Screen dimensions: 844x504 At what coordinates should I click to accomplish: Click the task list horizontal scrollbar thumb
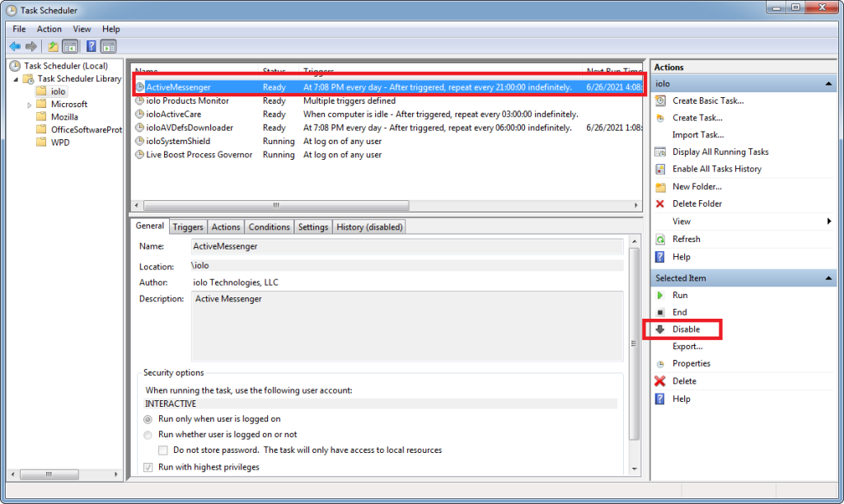click(276, 206)
